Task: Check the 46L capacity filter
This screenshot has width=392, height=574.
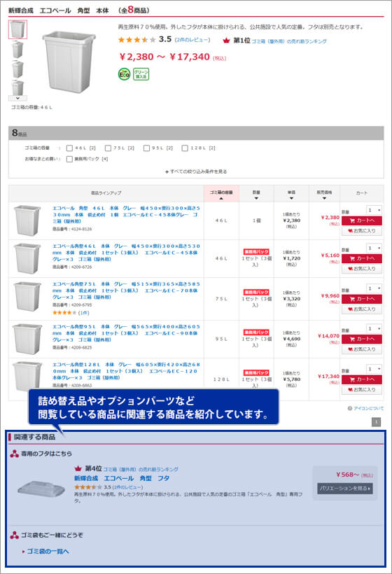Action: [69, 148]
